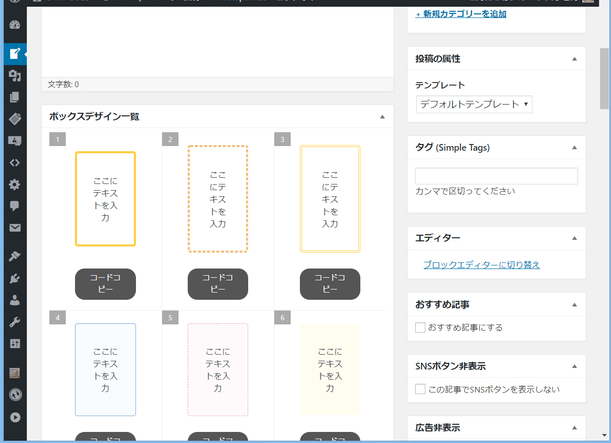Collapse the ボックスデザイン一覧 panel arrow
Image resolution: width=611 pixels, height=443 pixels.
point(382,117)
